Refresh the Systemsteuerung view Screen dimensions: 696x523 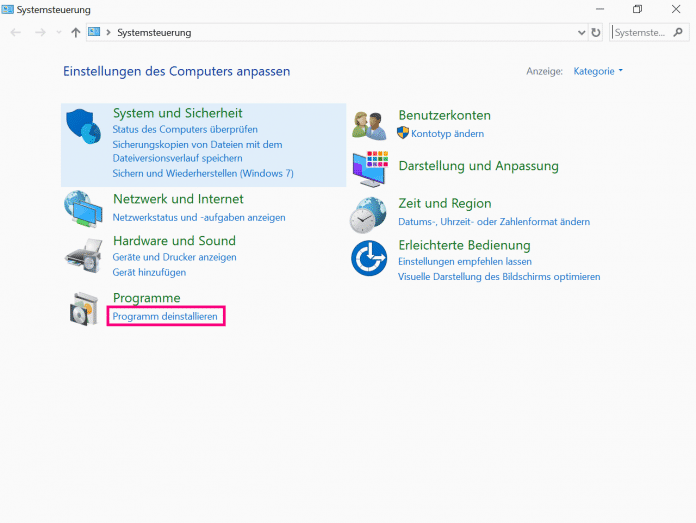(596, 32)
